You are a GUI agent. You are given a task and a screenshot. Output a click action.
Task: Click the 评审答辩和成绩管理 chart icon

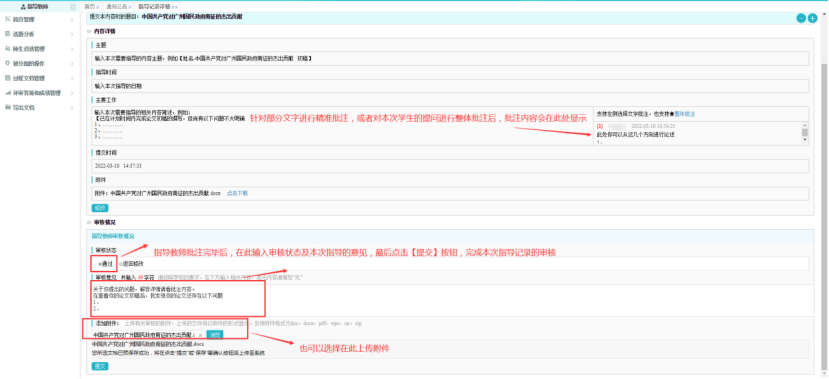7,93
